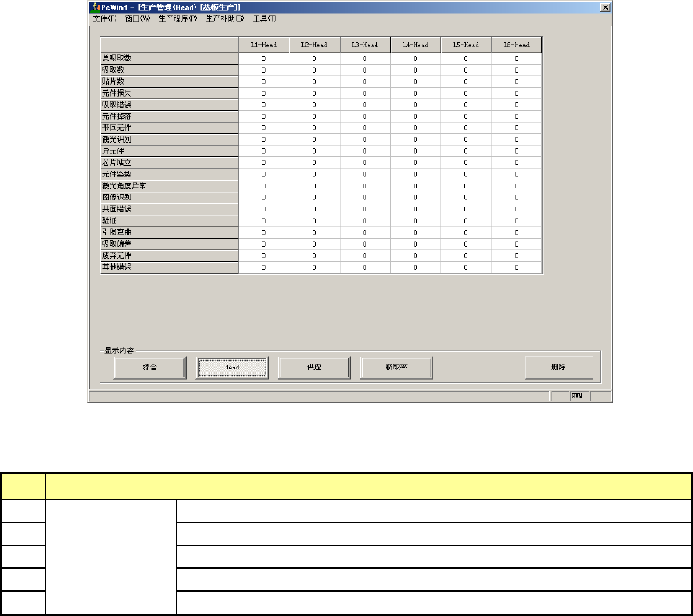Viewport: 693px width, 616px height.
Task: Open the 工具(T) menu
Action: click(x=264, y=18)
